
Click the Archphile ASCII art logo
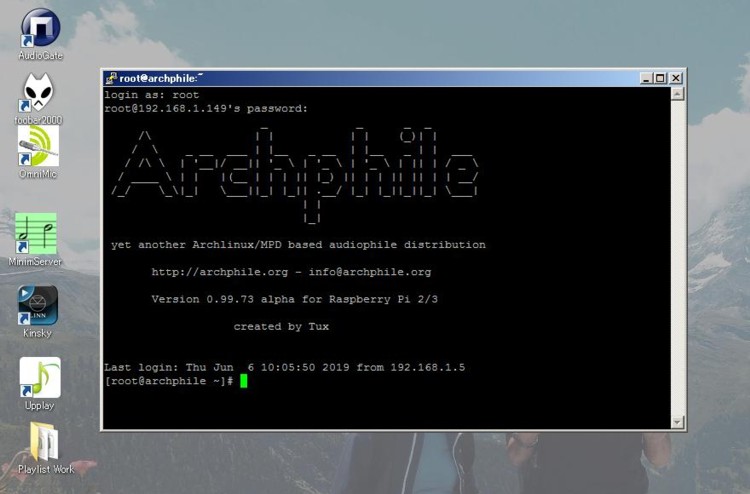(x=295, y=175)
